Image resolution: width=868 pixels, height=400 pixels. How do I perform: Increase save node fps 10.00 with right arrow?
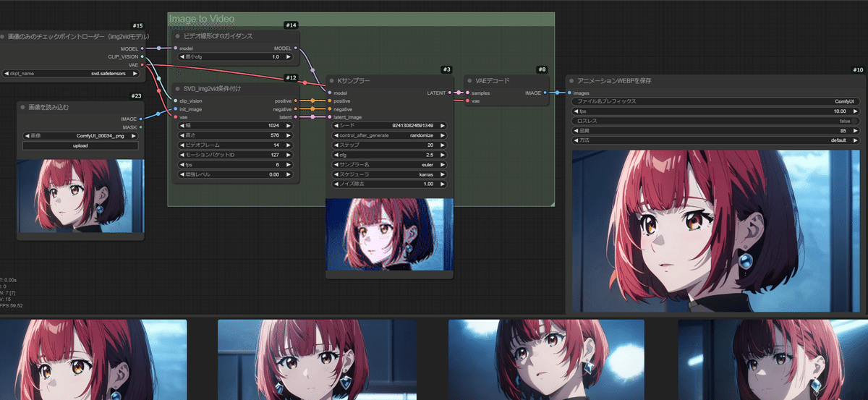click(x=856, y=111)
